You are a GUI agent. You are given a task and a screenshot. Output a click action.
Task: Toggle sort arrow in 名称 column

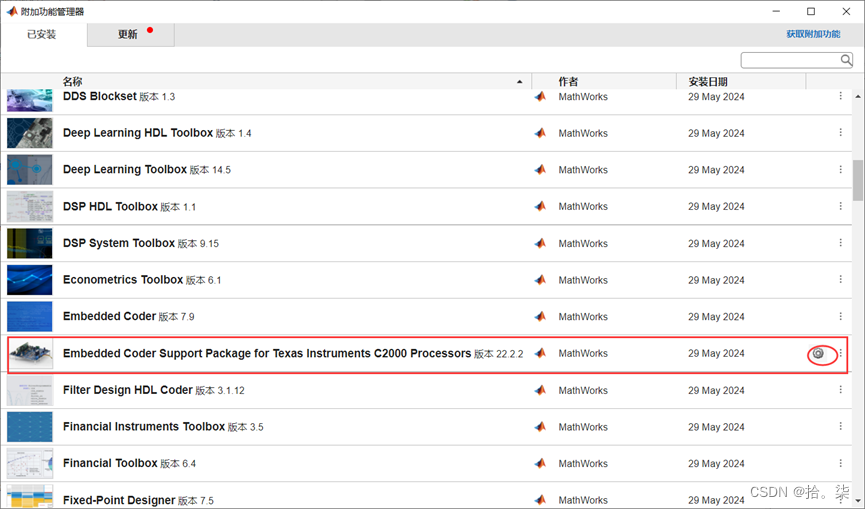(x=520, y=82)
